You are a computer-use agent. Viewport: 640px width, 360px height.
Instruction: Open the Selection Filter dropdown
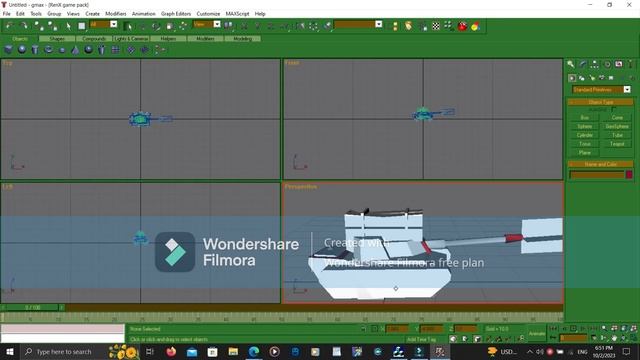(113, 24)
